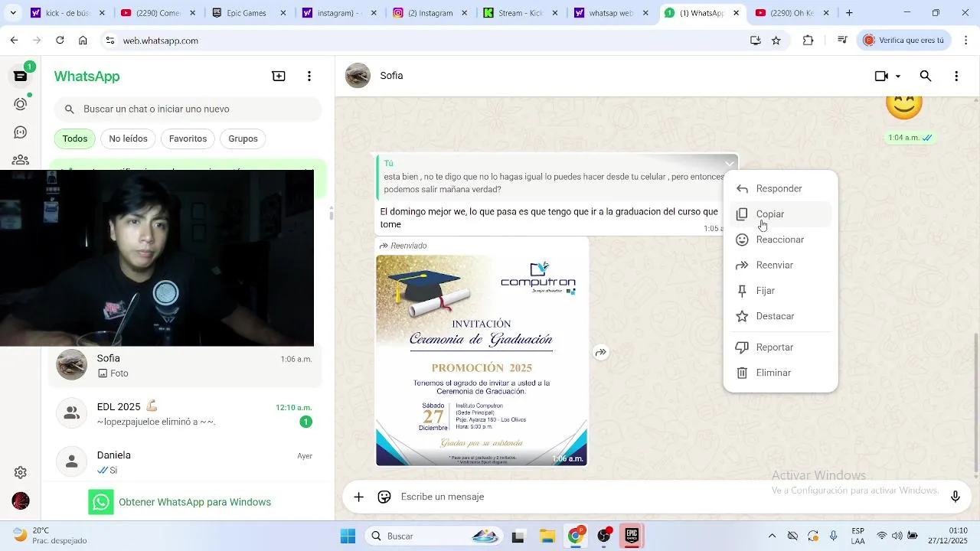
Task: Open the Windows Start menu
Action: pyautogui.click(x=348, y=536)
